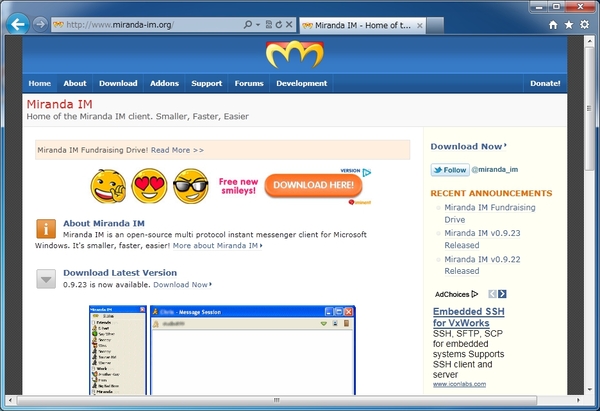Click the Miranda IM logo banner

tap(295, 54)
